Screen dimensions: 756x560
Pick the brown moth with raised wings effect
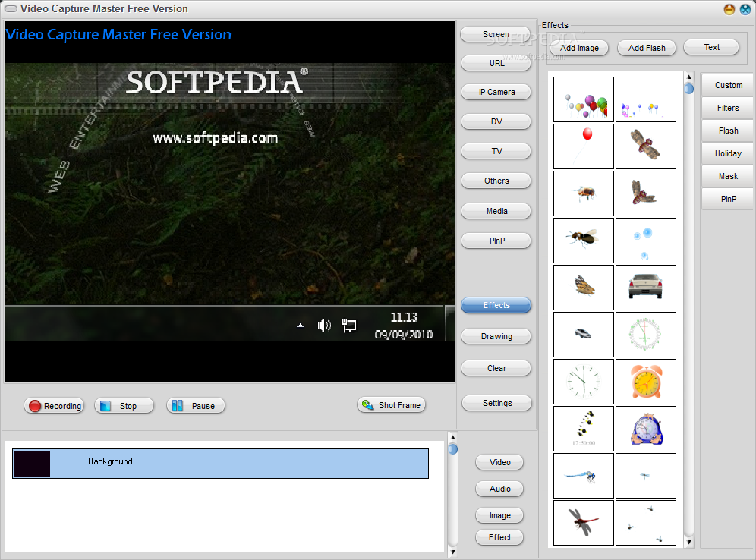point(646,193)
